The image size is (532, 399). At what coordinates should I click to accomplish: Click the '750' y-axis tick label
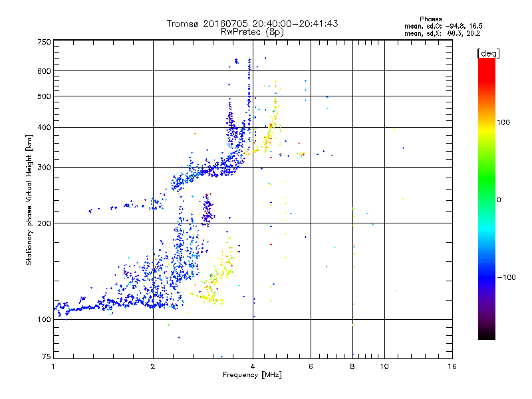[44, 42]
